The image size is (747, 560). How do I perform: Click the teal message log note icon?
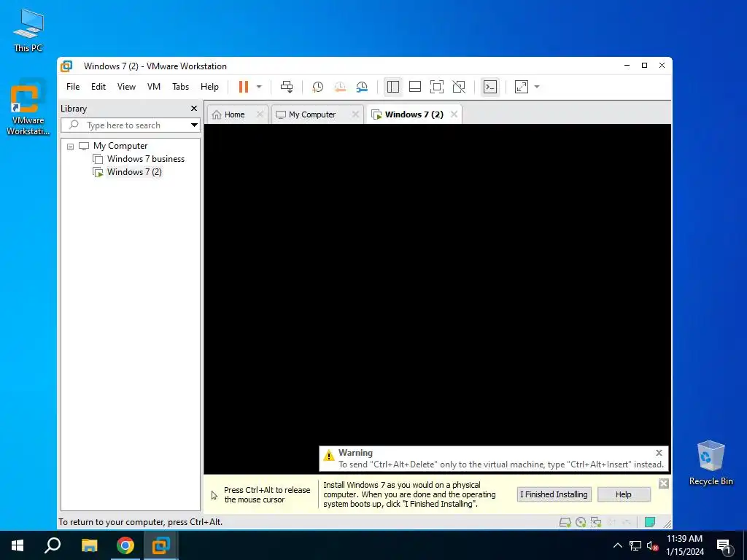[x=650, y=522]
